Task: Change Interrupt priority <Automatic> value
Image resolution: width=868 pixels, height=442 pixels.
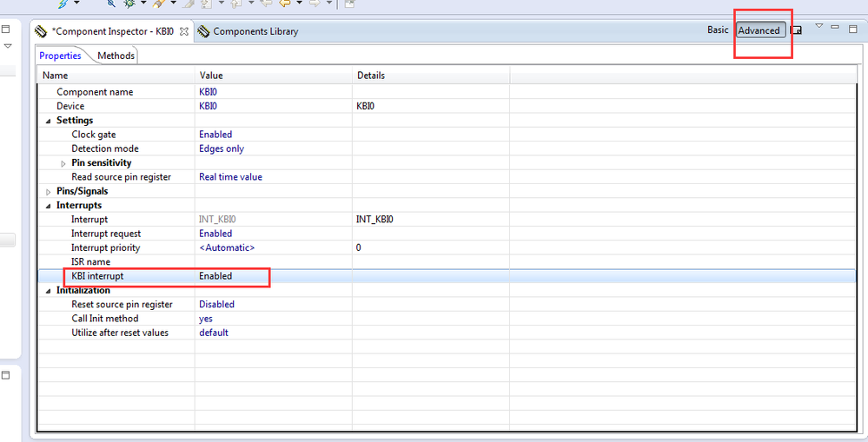Action: point(227,247)
